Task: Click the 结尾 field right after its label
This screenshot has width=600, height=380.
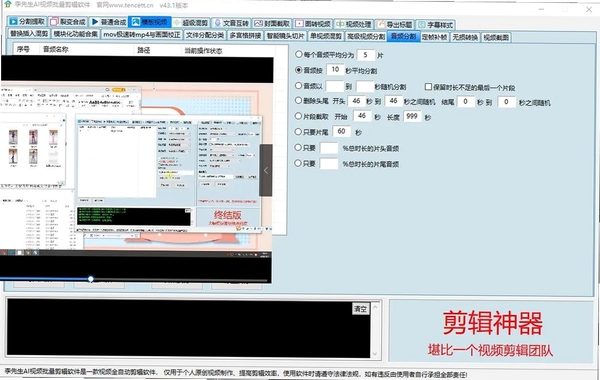Action: click(466, 102)
